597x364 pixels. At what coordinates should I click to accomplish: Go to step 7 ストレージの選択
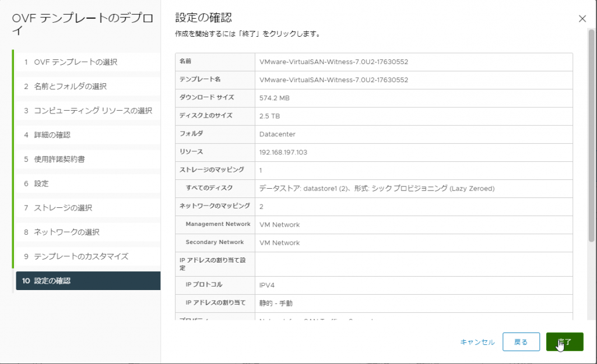(x=88, y=208)
